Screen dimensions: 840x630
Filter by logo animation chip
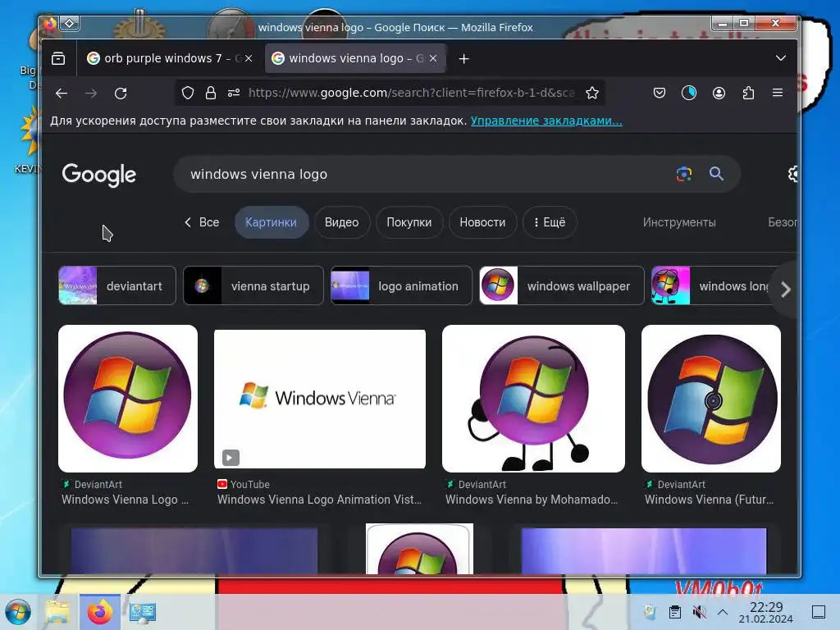click(x=402, y=286)
